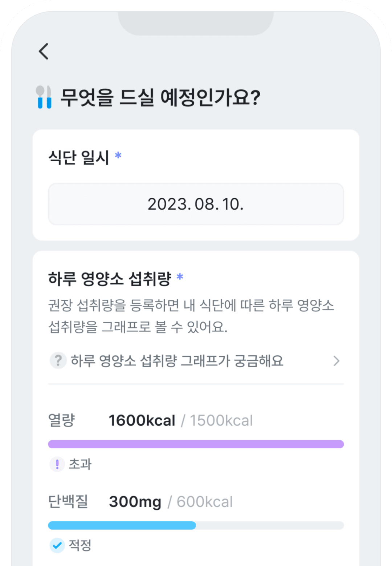
Task: Click the purple exclamation 초과 icon
Action: [57, 464]
